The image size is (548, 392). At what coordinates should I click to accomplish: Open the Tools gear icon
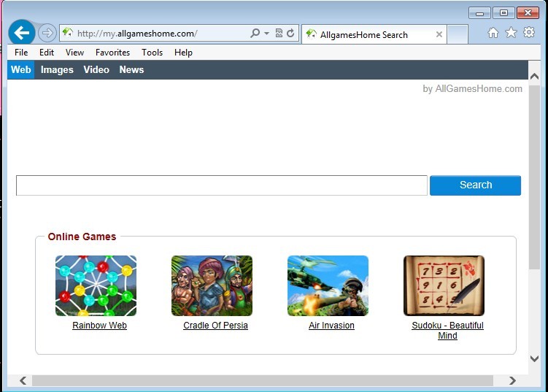tap(529, 32)
